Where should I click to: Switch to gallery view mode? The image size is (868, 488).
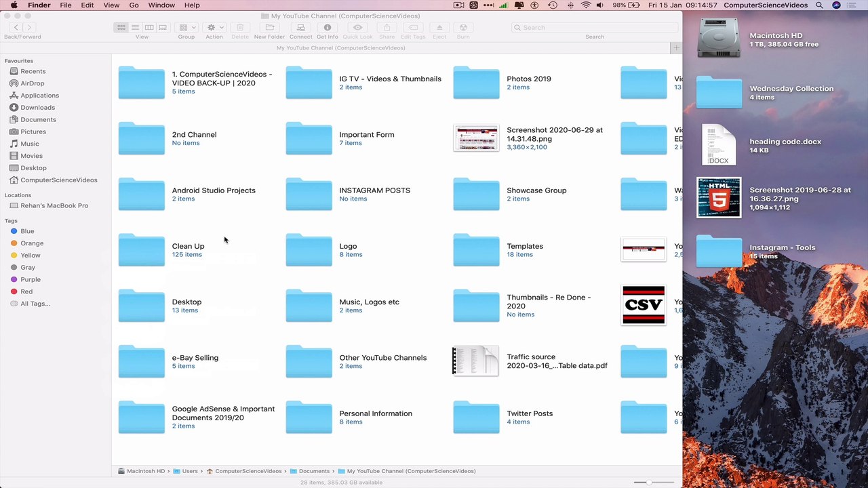click(x=163, y=27)
